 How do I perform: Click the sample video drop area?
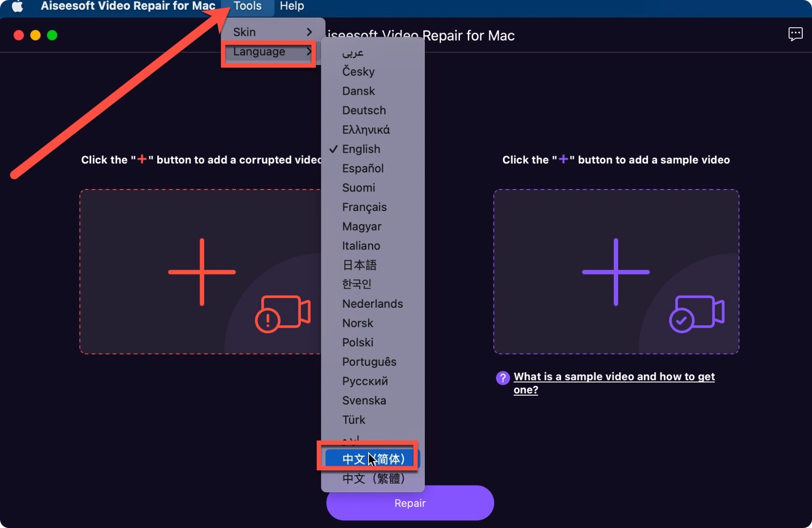click(x=616, y=272)
